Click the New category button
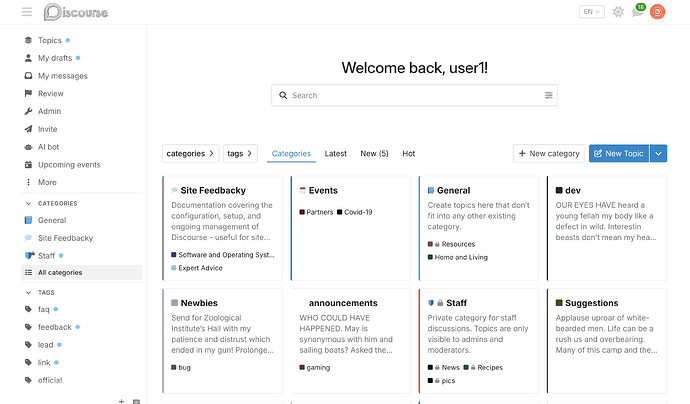 (549, 154)
